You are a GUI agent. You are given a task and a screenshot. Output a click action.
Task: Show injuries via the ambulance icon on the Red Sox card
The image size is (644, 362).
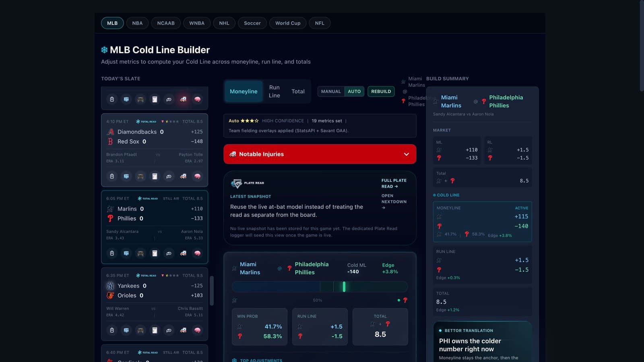click(x=183, y=176)
